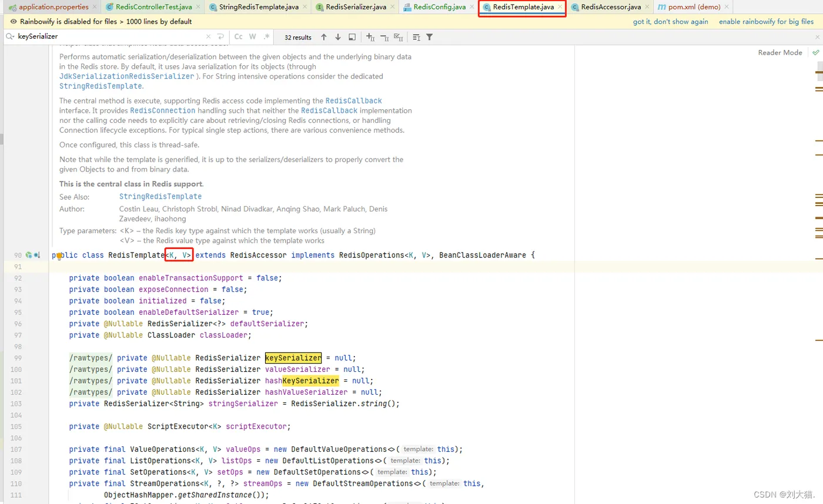Select all occurrences icon

398,37
